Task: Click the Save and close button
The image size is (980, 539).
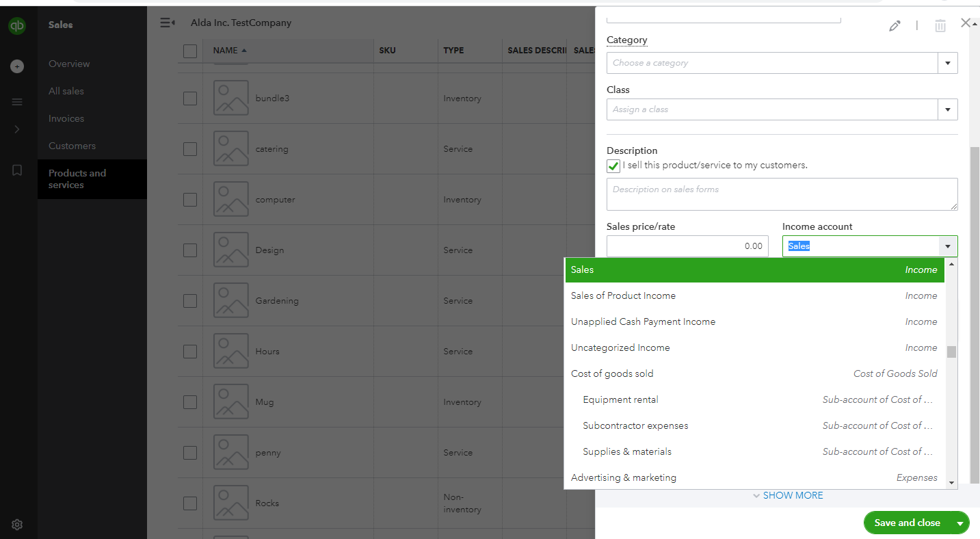Action: click(x=907, y=523)
